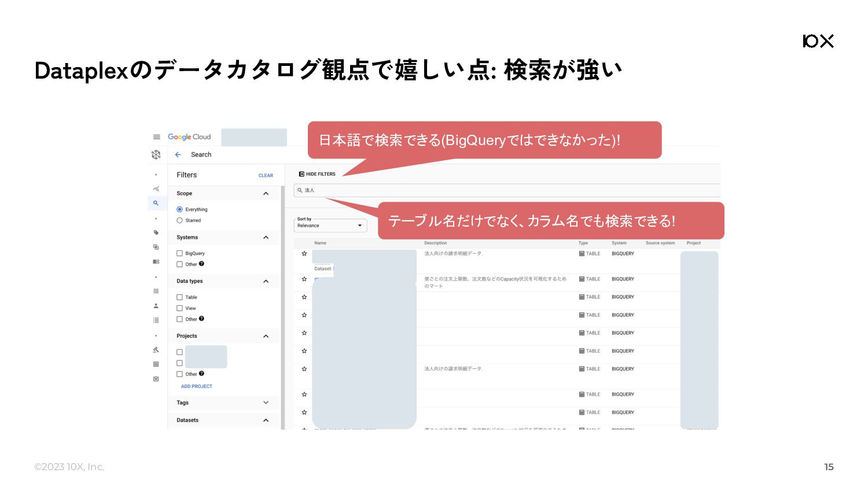
Task: Go back using the arrow beside Search
Action: click(x=178, y=155)
